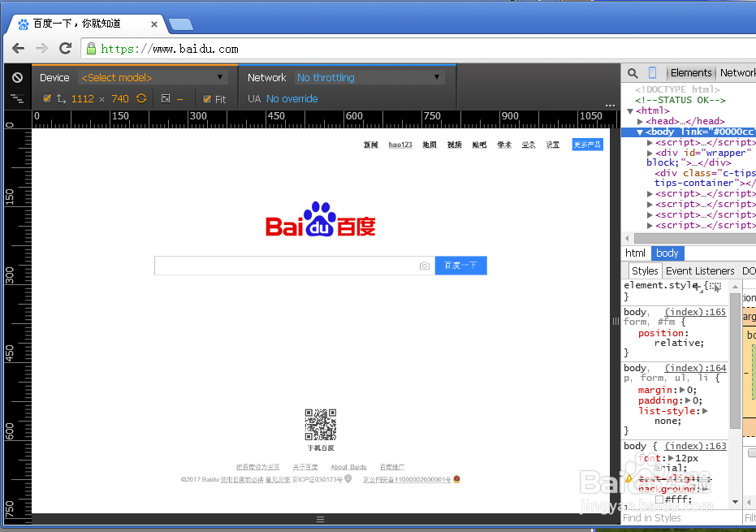Toggle the element state icon
This screenshot has width=756, height=532.
pyautogui.click(x=715, y=287)
